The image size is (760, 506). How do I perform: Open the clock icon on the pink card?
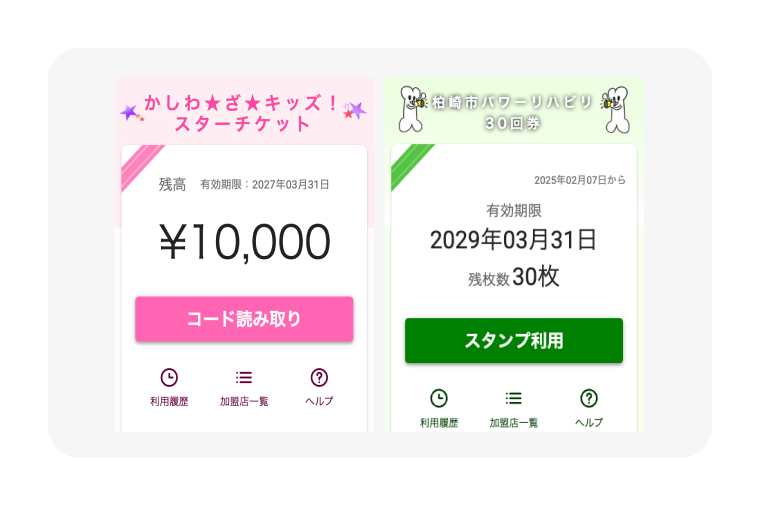(x=169, y=377)
